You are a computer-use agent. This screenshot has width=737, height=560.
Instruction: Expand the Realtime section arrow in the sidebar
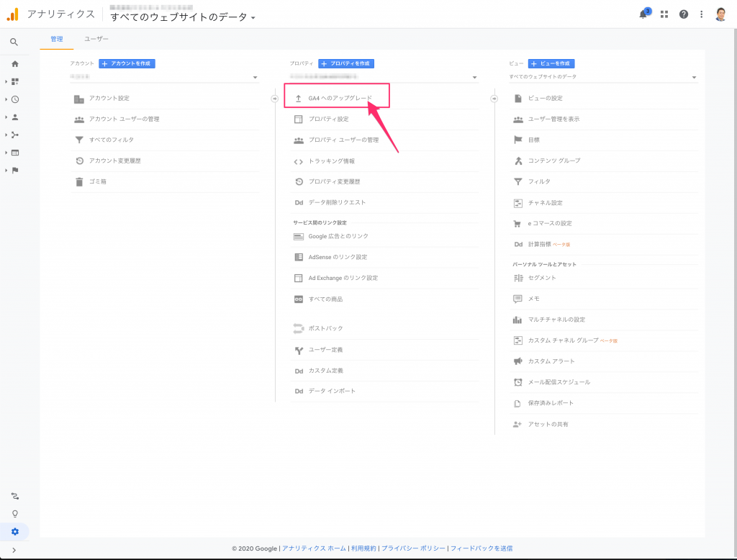coord(6,99)
